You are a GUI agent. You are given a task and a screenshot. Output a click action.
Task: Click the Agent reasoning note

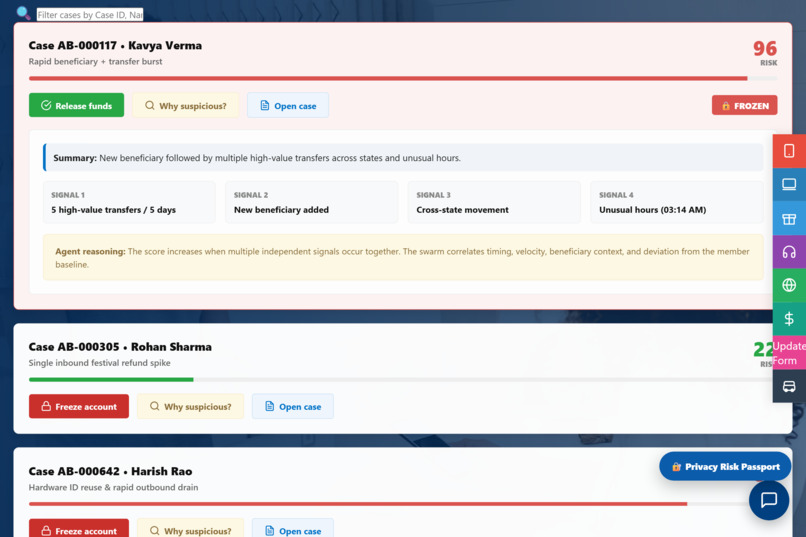(x=404, y=257)
